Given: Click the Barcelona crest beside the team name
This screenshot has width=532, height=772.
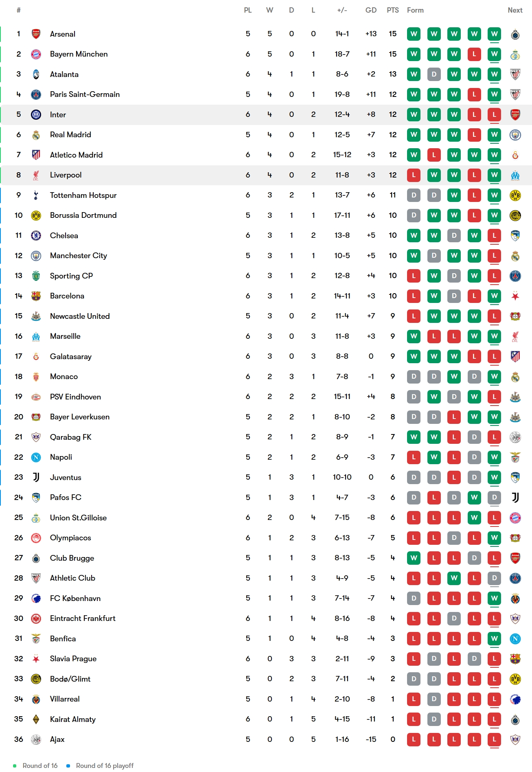Looking at the screenshot, I should tap(36, 296).
